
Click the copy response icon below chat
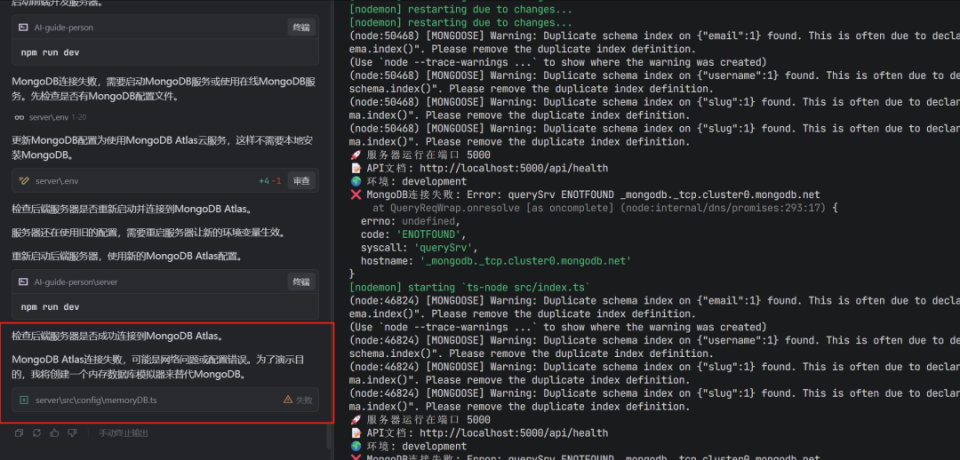click(x=19, y=433)
